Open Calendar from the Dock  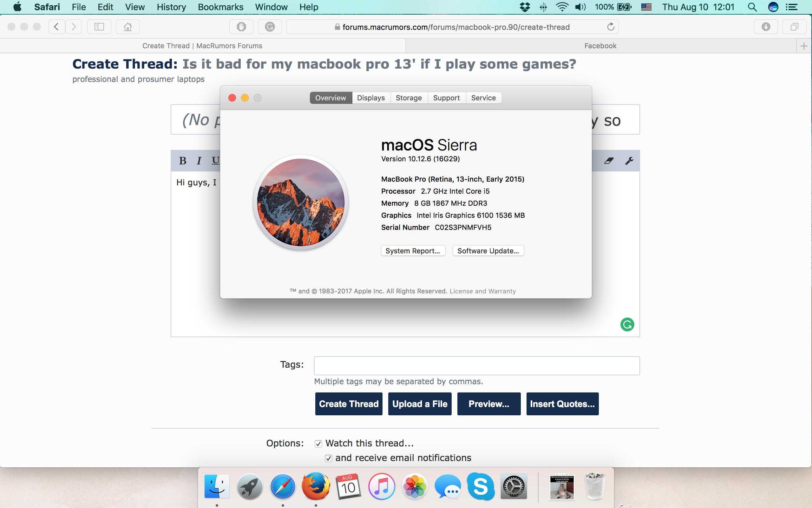click(x=349, y=486)
